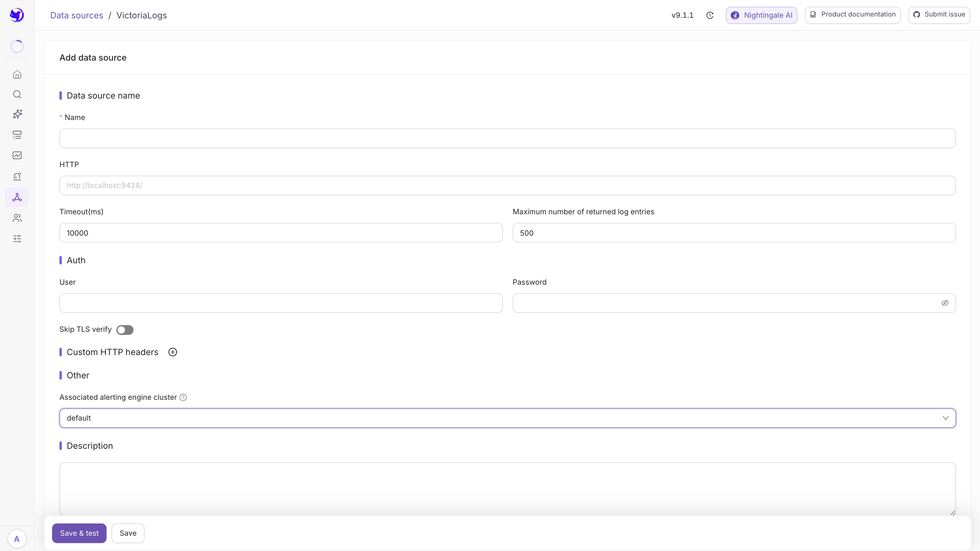The image size is (980, 551).
Task: Click the Add data source heading
Action: (x=93, y=58)
